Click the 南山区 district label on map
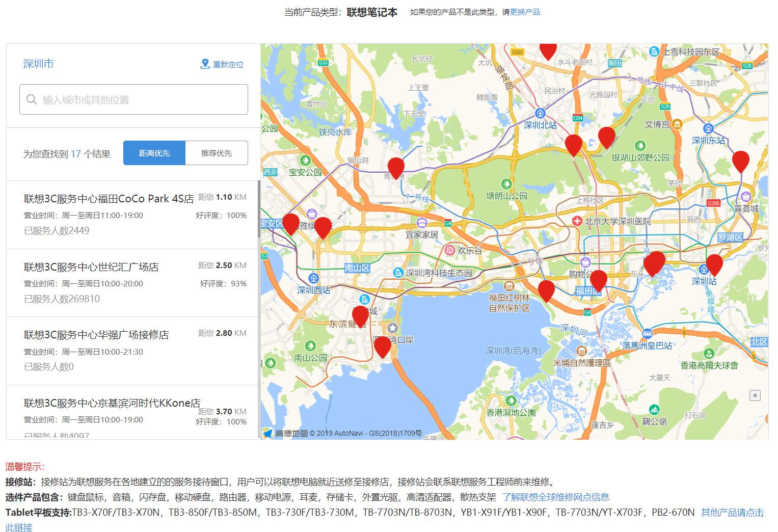Viewport: 778px width, 532px height. pyautogui.click(x=357, y=268)
